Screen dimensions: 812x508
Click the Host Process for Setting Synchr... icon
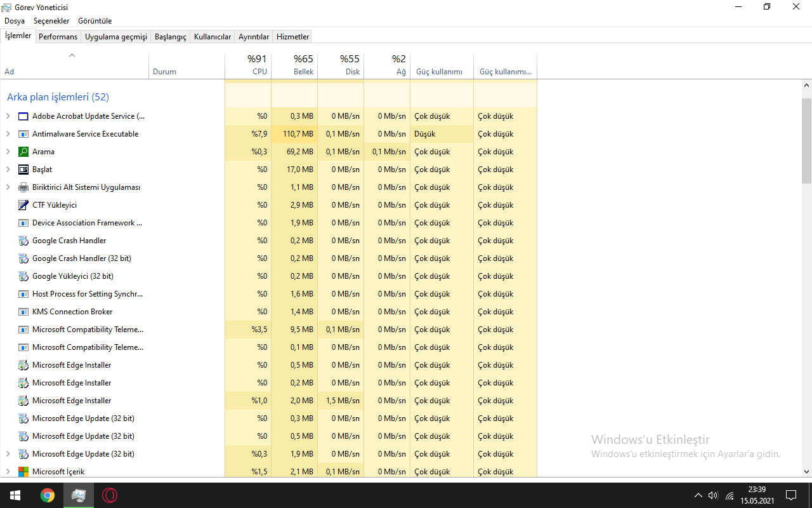tap(23, 294)
